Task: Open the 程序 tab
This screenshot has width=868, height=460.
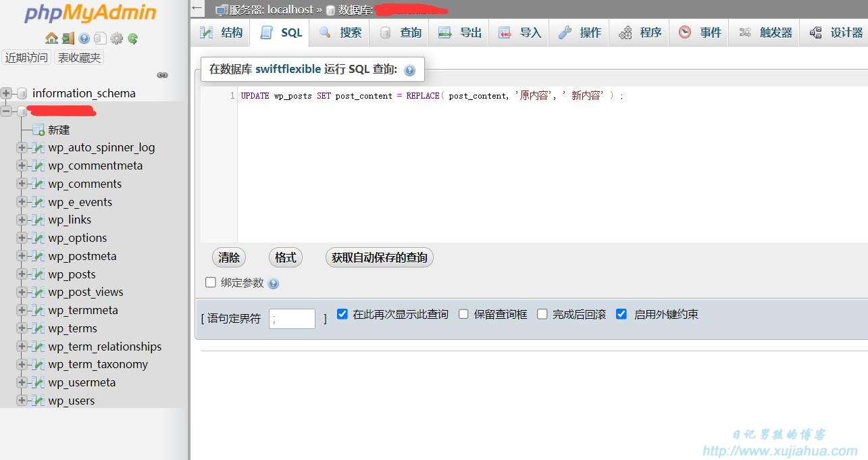Action: 640,32
